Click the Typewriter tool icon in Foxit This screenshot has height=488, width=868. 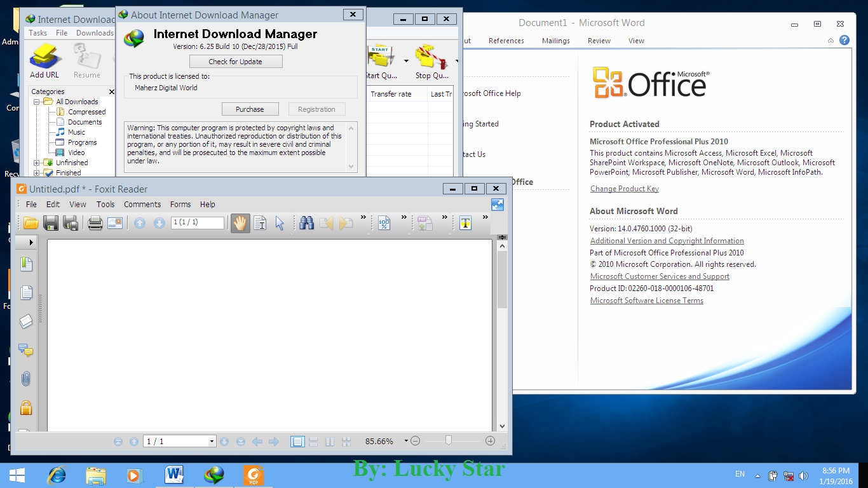tap(466, 223)
